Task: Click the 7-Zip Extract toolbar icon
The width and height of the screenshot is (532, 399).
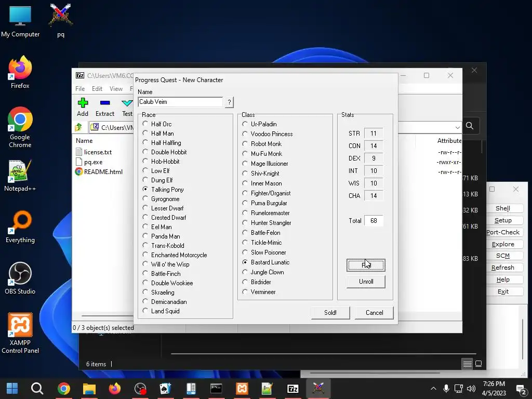Action: tap(105, 107)
